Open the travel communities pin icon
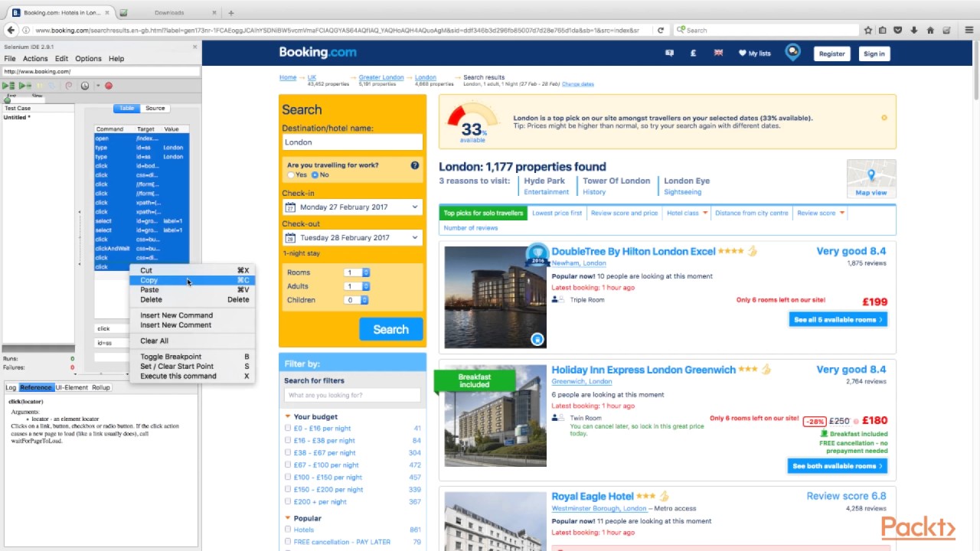Viewport: 980px width, 551px height. (x=792, y=53)
